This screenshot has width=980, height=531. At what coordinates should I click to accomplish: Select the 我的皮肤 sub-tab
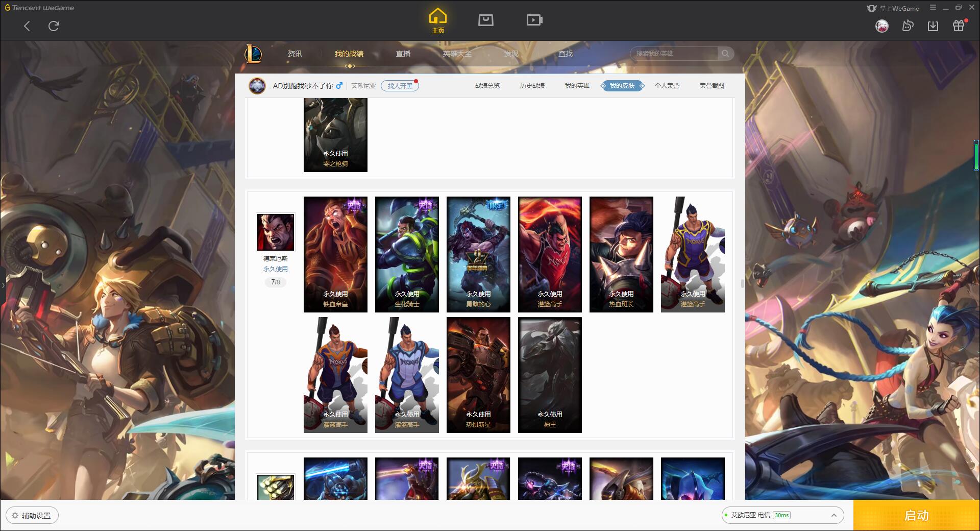(622, 86)
